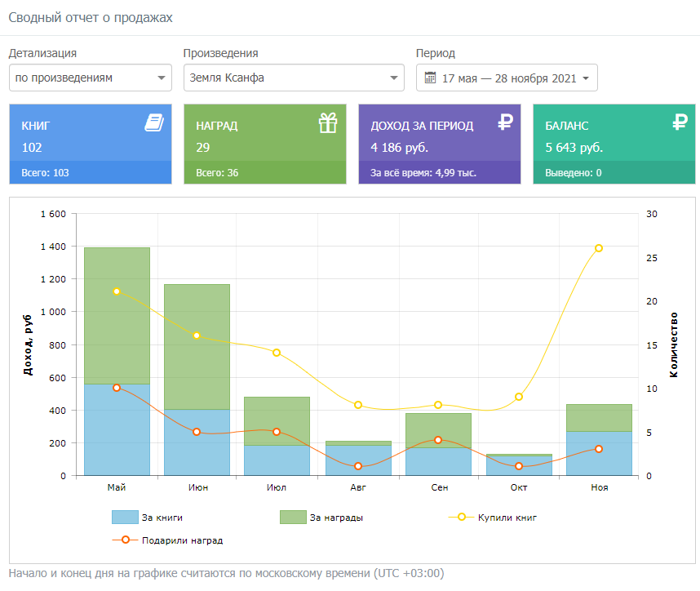Viewport: 700px width, 591px height.
Task: Click the ruble icon on Доход за период card
Action: coord(505,122)
